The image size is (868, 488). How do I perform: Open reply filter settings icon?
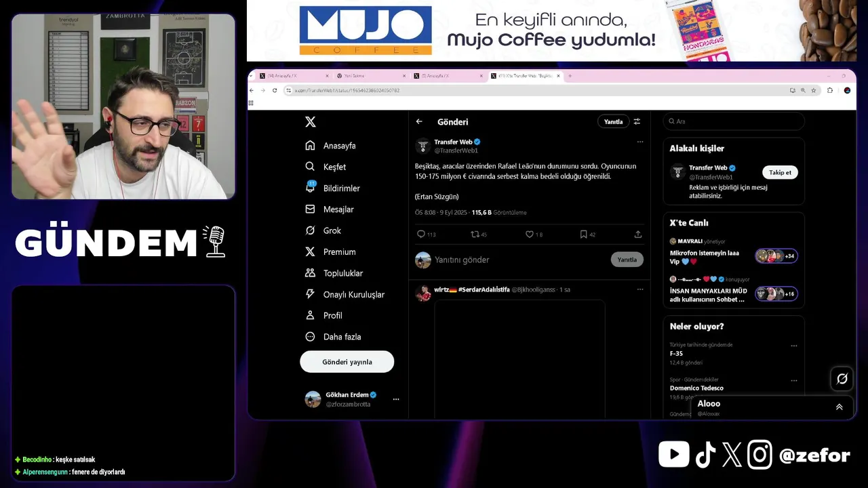(x=637, y=122)
